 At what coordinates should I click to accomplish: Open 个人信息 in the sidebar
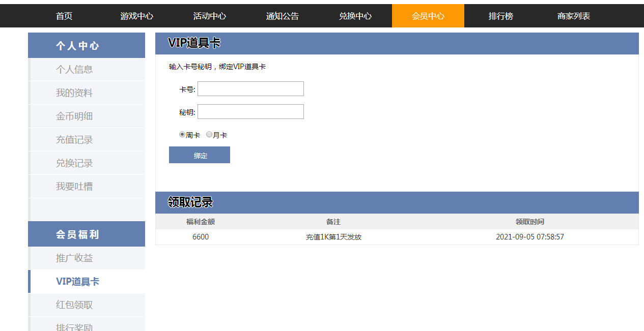coord(74,70)
